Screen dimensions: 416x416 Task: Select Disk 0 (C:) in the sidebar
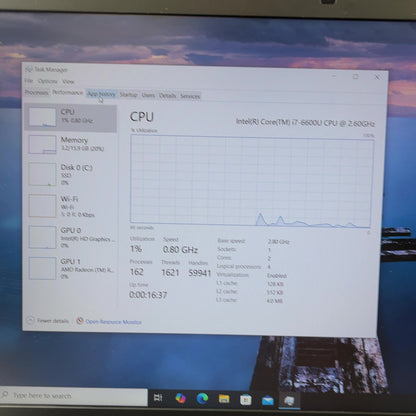click(x=70, y=174)
